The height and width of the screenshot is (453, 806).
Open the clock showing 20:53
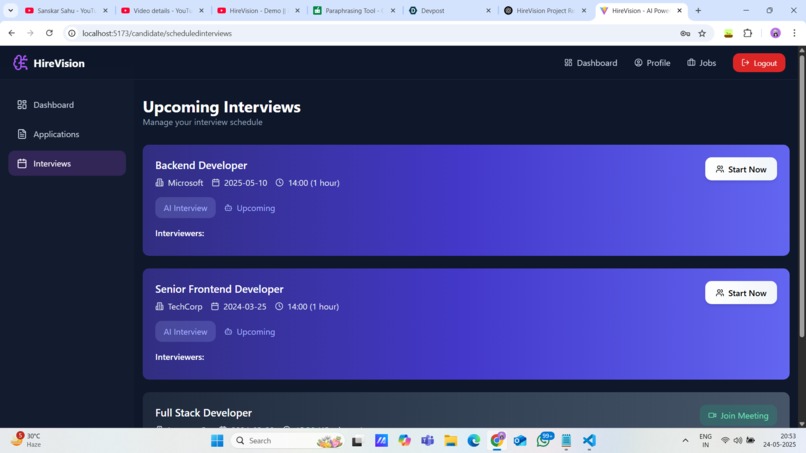pos(779,440)
